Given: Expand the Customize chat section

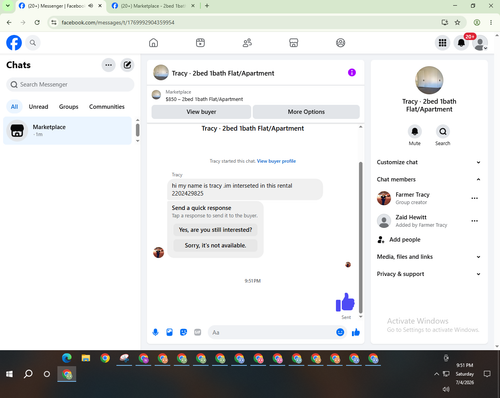Looking at the screenshot, I should [x=429, y=162].
